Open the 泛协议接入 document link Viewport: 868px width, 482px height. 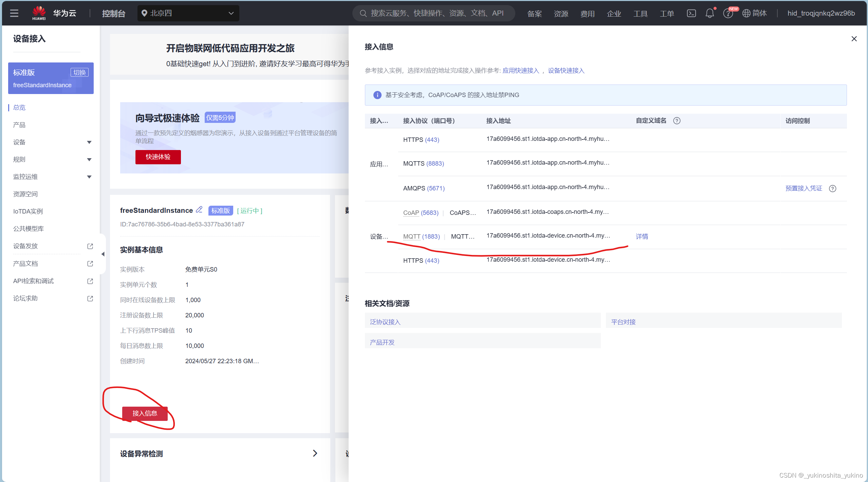[x=385, y=322]
